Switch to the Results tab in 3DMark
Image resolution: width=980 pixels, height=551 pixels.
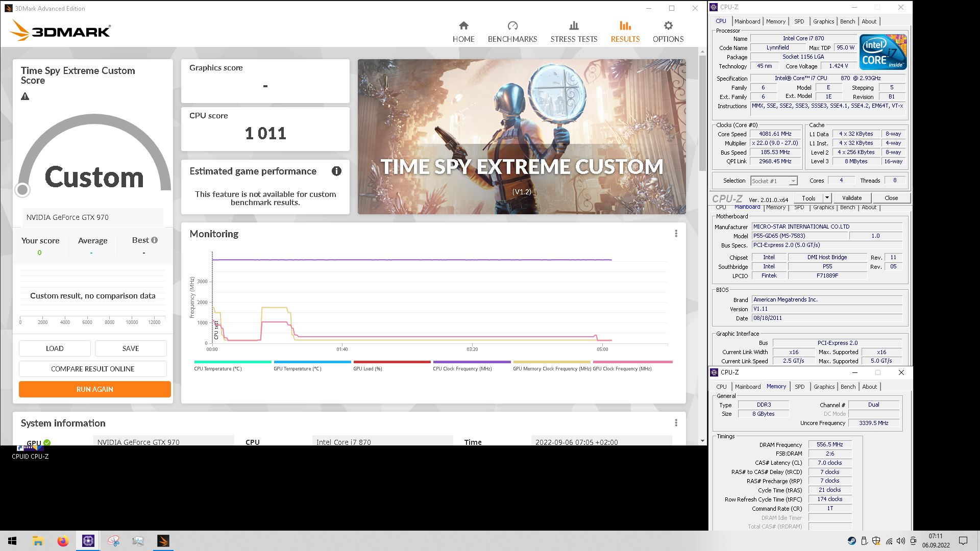click(625, 32)
